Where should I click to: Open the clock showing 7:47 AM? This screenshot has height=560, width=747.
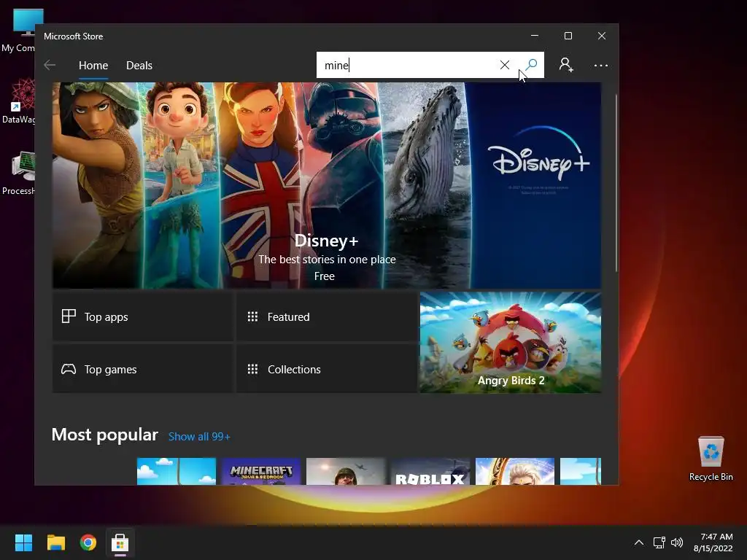[713, 542]
